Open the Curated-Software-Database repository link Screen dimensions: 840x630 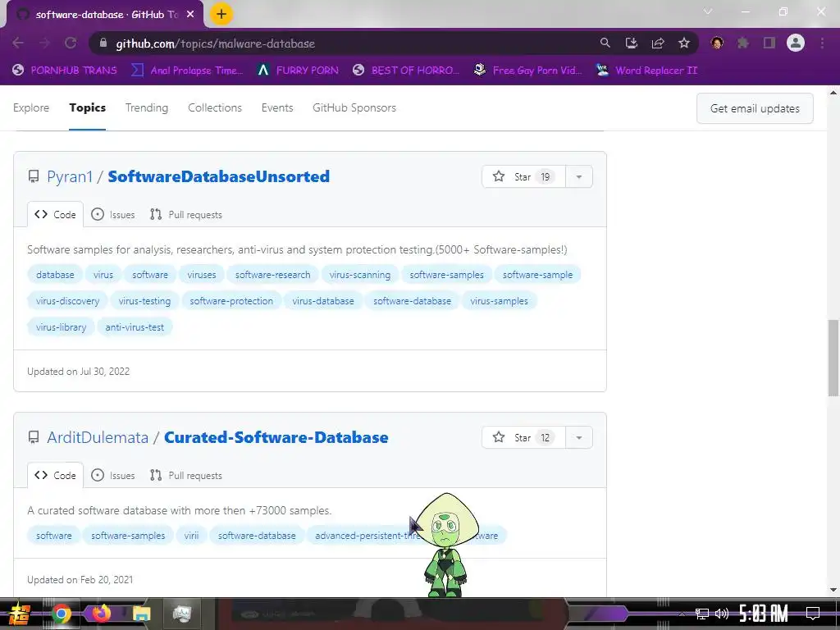pos(276,438)
